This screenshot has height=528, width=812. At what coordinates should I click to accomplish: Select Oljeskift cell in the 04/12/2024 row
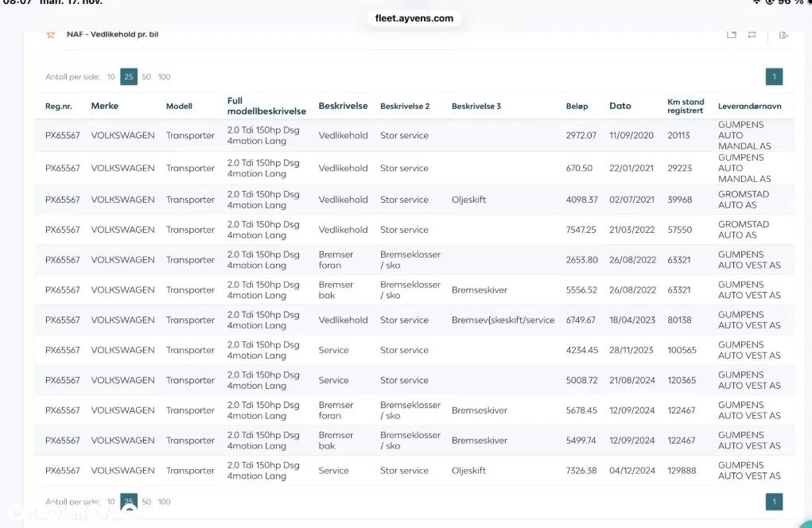click(x=468, y=471)
